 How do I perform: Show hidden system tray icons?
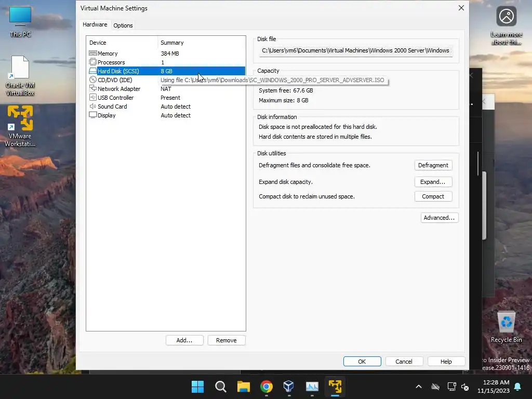coord(419,387)
